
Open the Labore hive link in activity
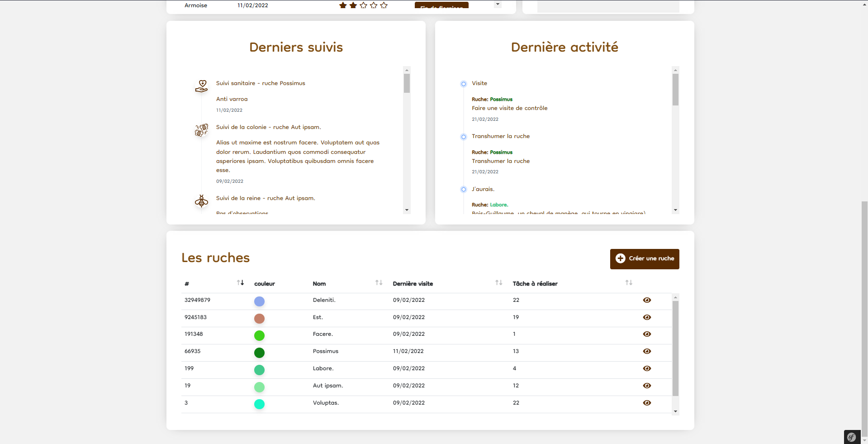pos(499,205)
